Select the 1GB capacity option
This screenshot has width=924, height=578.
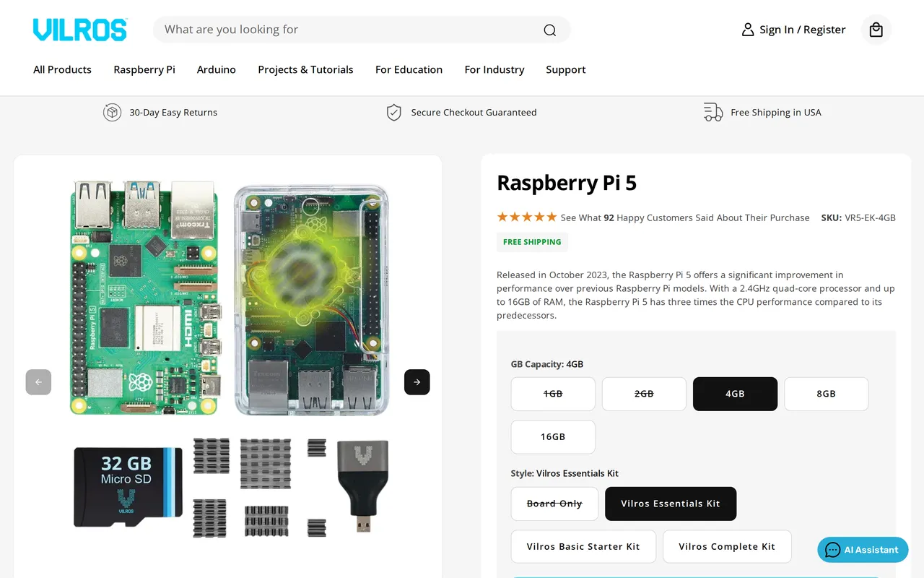(553, 394)
